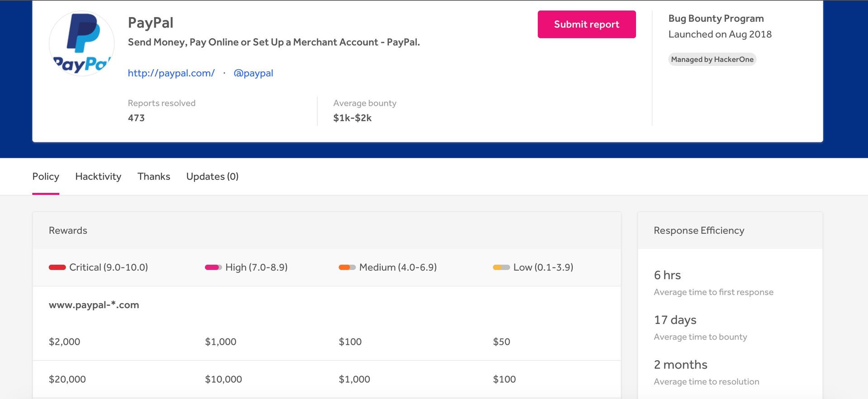Switch to the Hacktivity tab
The image size is (868, 399).
(x=98, y=177)
